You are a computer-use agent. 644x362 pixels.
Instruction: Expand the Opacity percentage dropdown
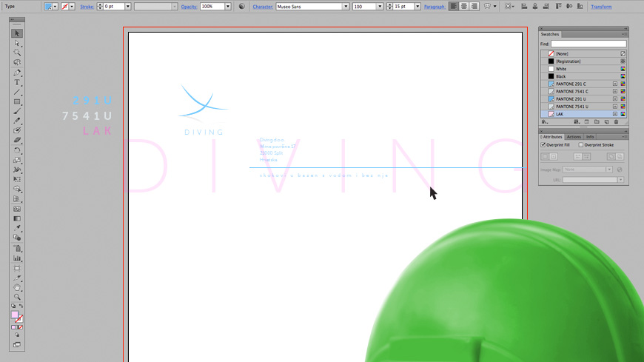coord(227,6)
